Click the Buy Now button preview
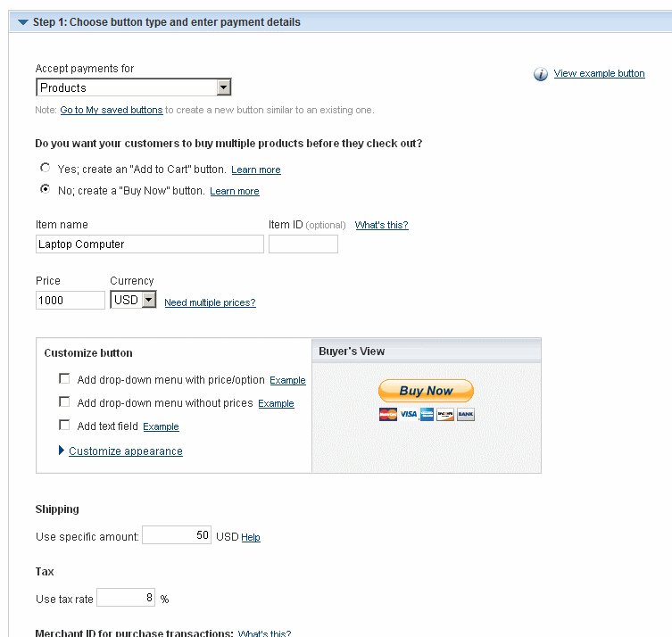This screenshot has width=672, height=637. click(426, 391)
